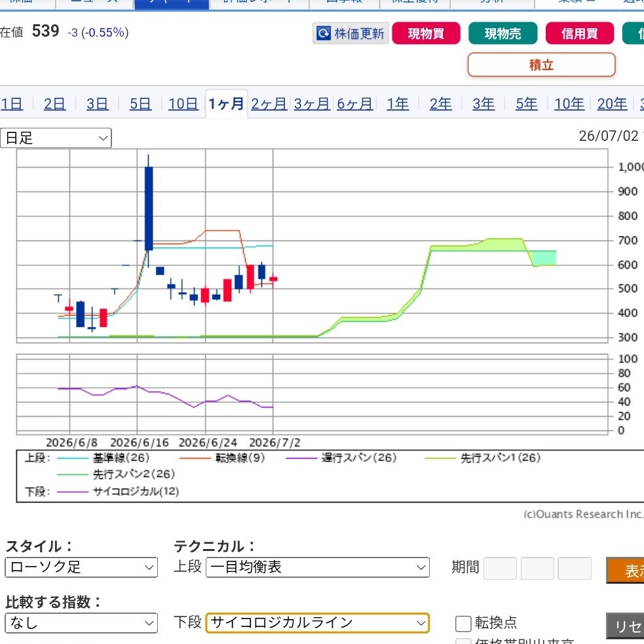Select the 3日 chart period

coord(98,104)
